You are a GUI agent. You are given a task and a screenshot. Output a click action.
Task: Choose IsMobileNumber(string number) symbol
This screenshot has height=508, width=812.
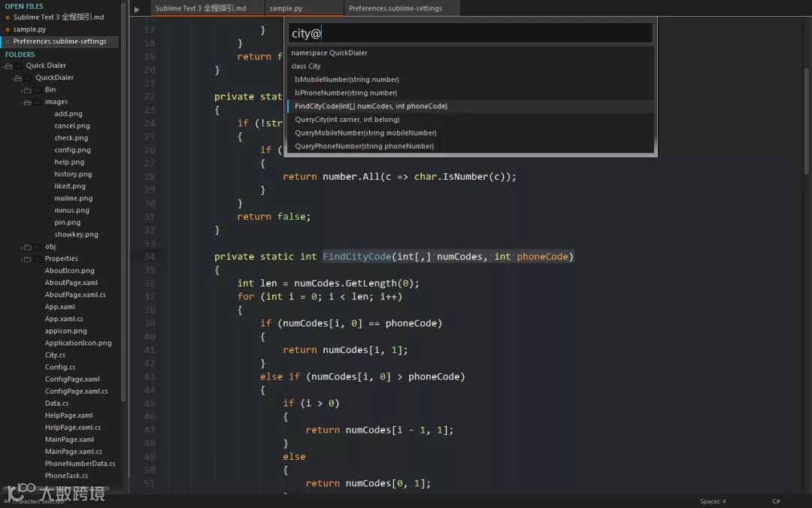point(470,79)
